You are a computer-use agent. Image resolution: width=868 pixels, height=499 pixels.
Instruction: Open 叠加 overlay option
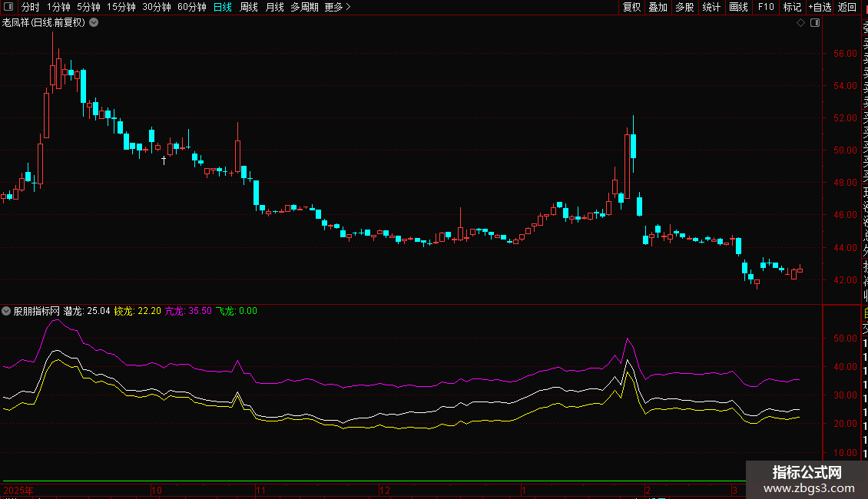pos(658,7)
